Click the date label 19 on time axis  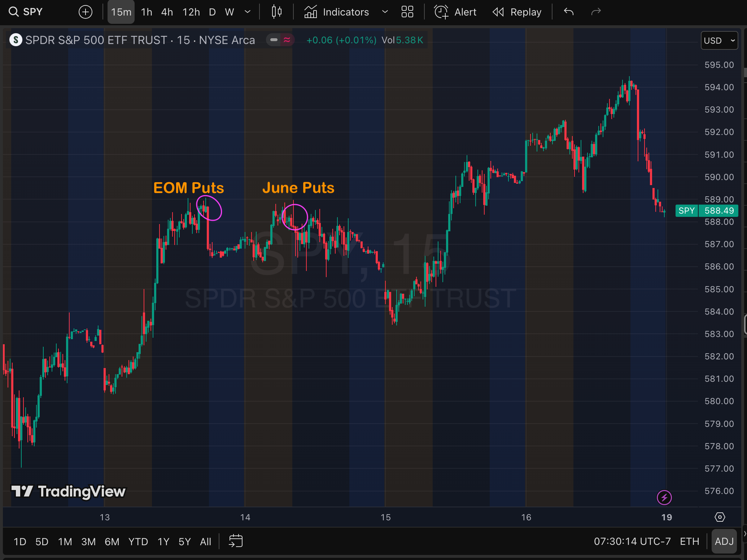pyautogui.click(x=667, y=517)
